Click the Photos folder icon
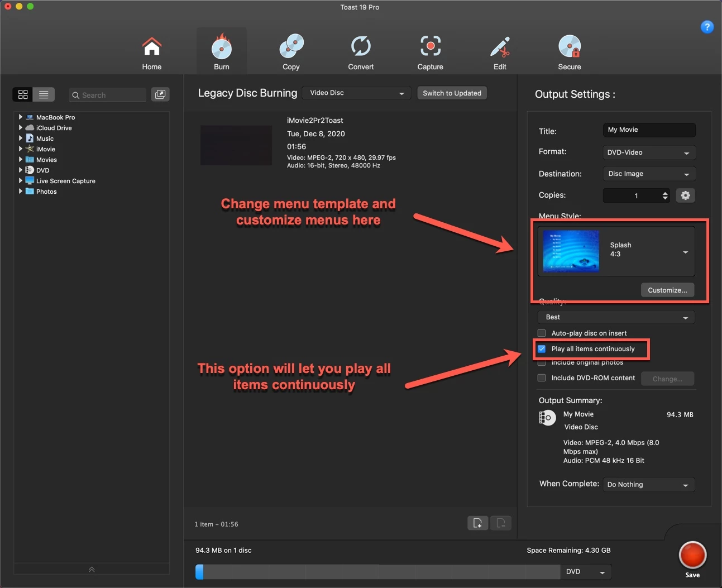Viewport: 722px width, 588px height. click(x=30, y=192)
